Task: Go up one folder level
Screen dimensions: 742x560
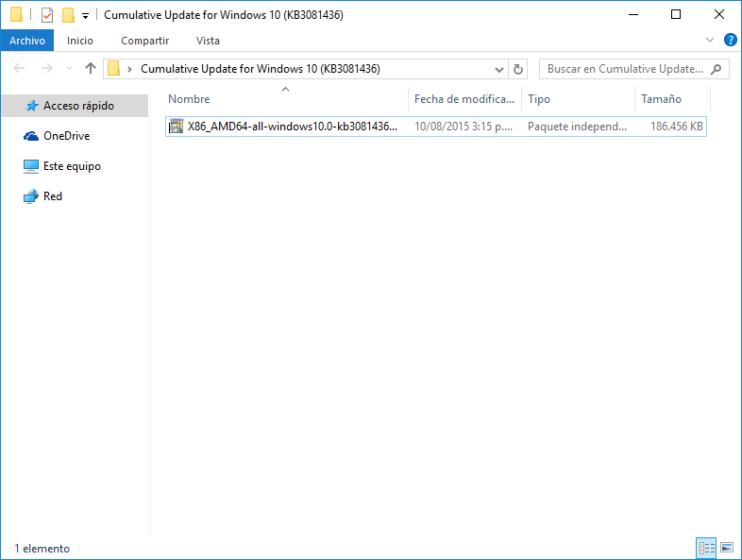Action: tap(91, 69)
